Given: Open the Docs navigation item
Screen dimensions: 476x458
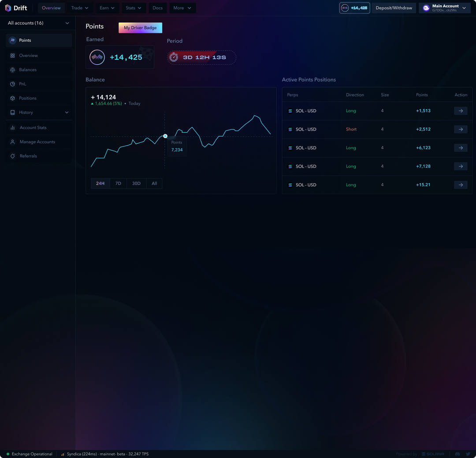Looking at the screenshot, I should 157,8.
